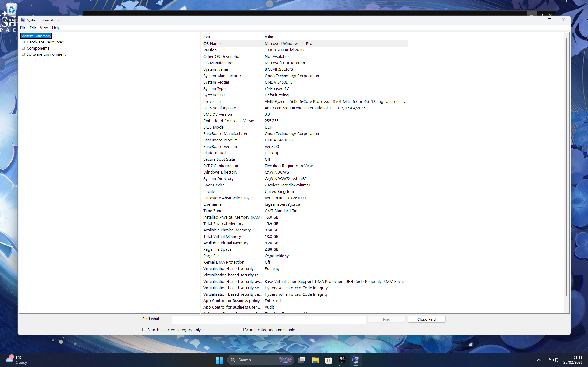This screenshot has height=367, width=588.
Task: Click the 'Find what' text field
Action: pos(269,319)
